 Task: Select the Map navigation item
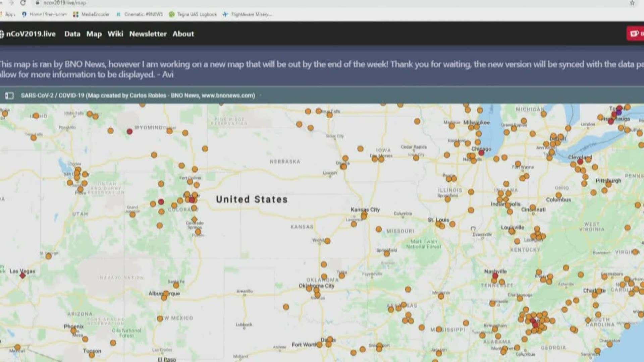pos(94,34)
